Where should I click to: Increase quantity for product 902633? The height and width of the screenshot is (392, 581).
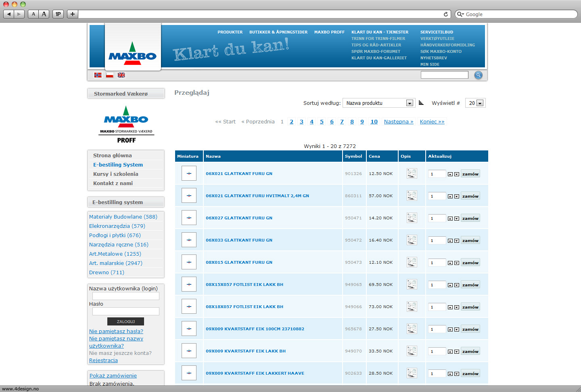[450, 374]
